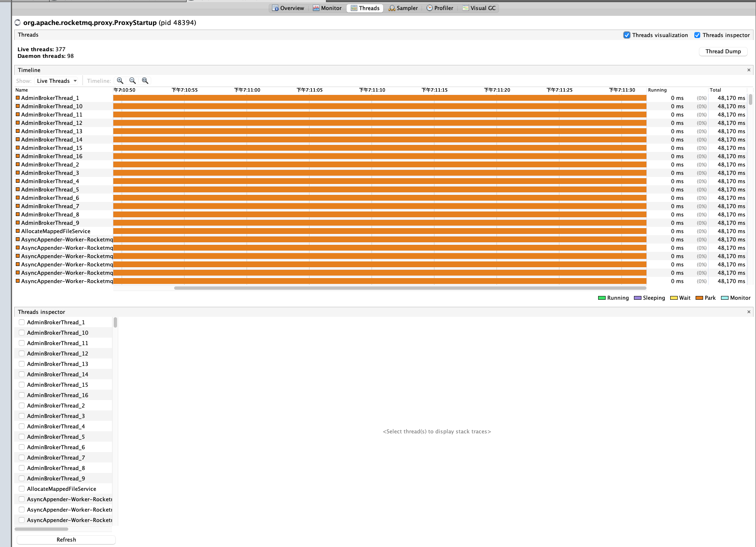Sort by the Total column header
Screen dimensions: 756x547
[715, 90]
